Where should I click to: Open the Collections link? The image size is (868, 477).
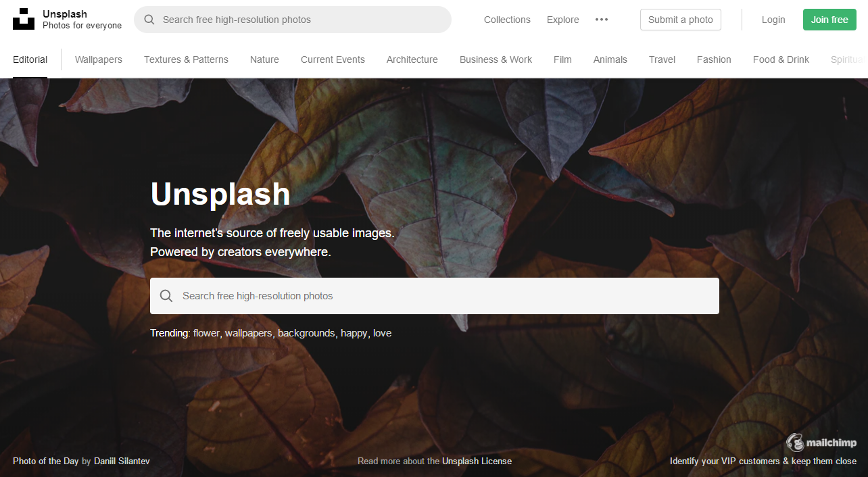click(507, 20)
